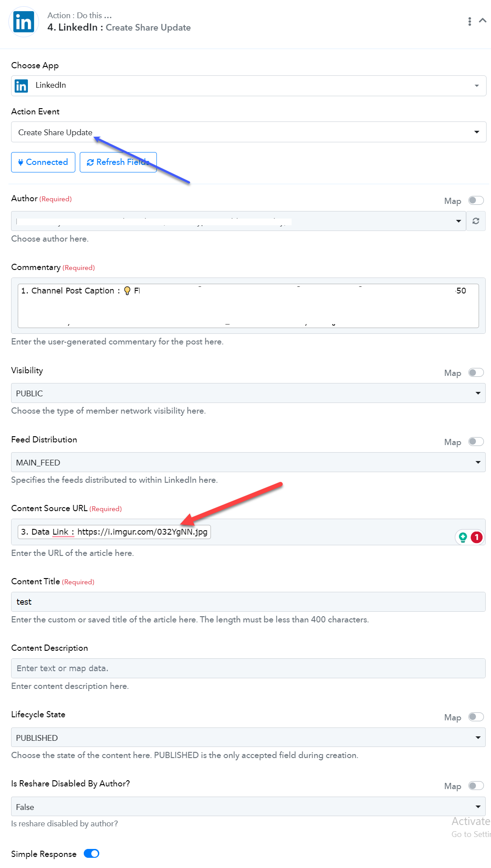491x868 pixels.
Task: Click the Connected plug button
Action: point(43,162)
